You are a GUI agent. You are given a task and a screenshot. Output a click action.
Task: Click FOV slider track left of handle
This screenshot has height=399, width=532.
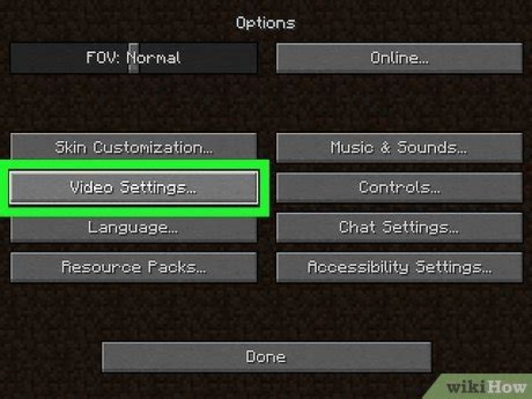[69, 58]
